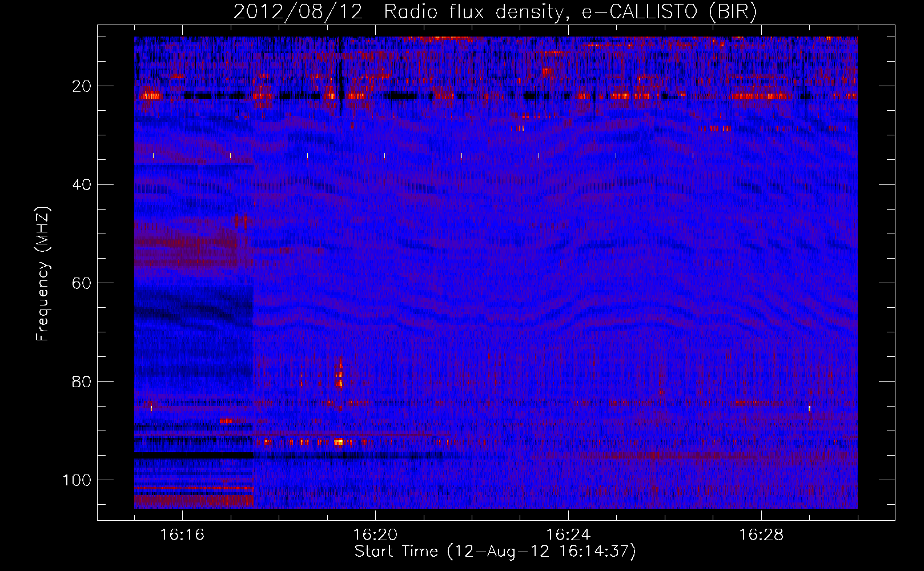Click the 100 MHz frequency tick label

[77, 480]
